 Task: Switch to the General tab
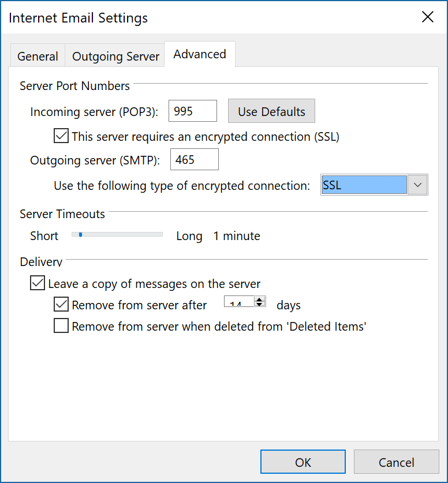coord(38,57)
